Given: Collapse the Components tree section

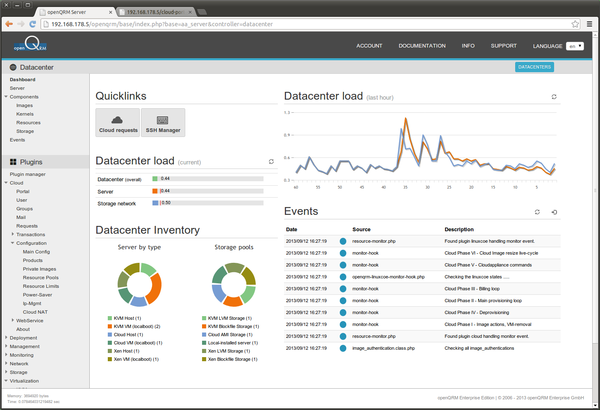Looking at the screenshot, I should click(x=6, y=96).
